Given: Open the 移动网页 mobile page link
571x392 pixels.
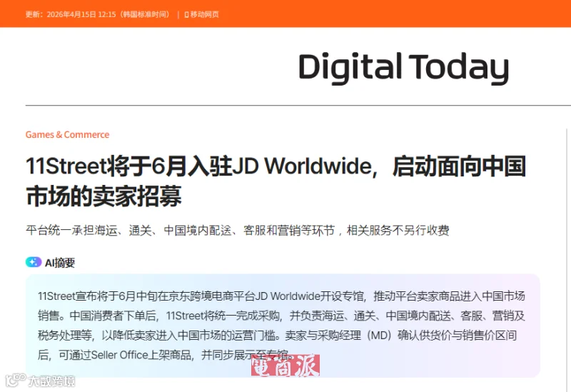Looking at the screenshot, I should point(204,14).
